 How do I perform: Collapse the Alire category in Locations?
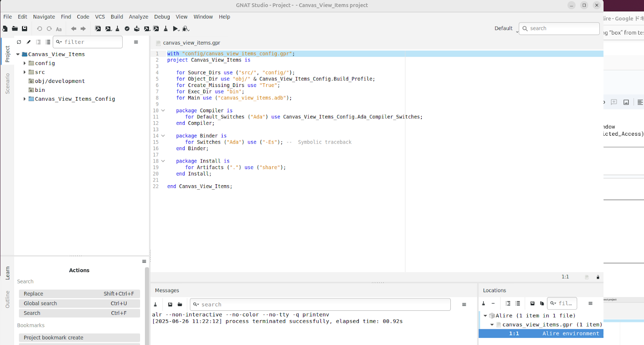click(x=485, y=316)
